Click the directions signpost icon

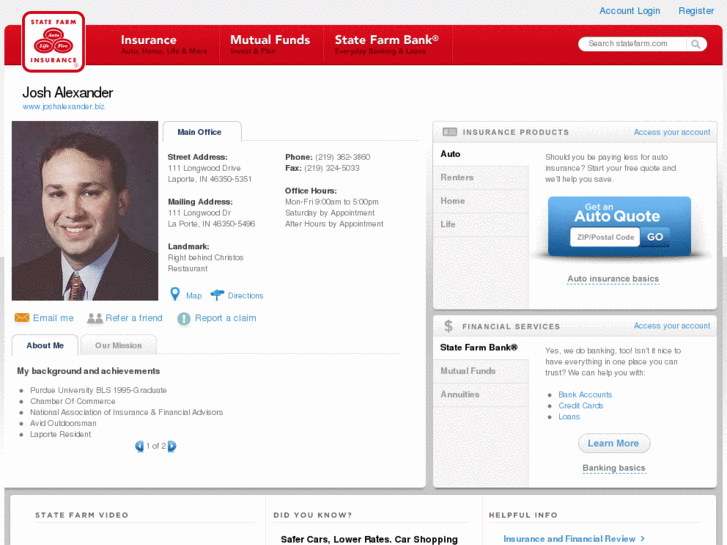[217, 295]
